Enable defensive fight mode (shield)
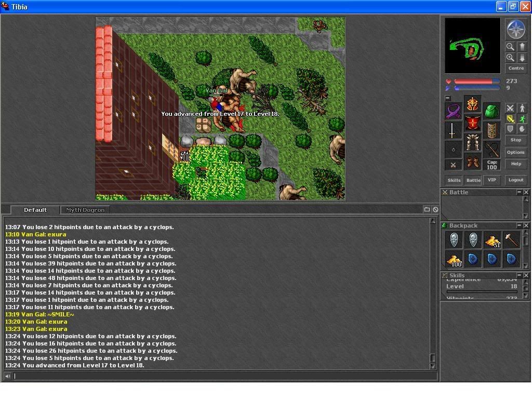The image size is (532, 399). 510,129
